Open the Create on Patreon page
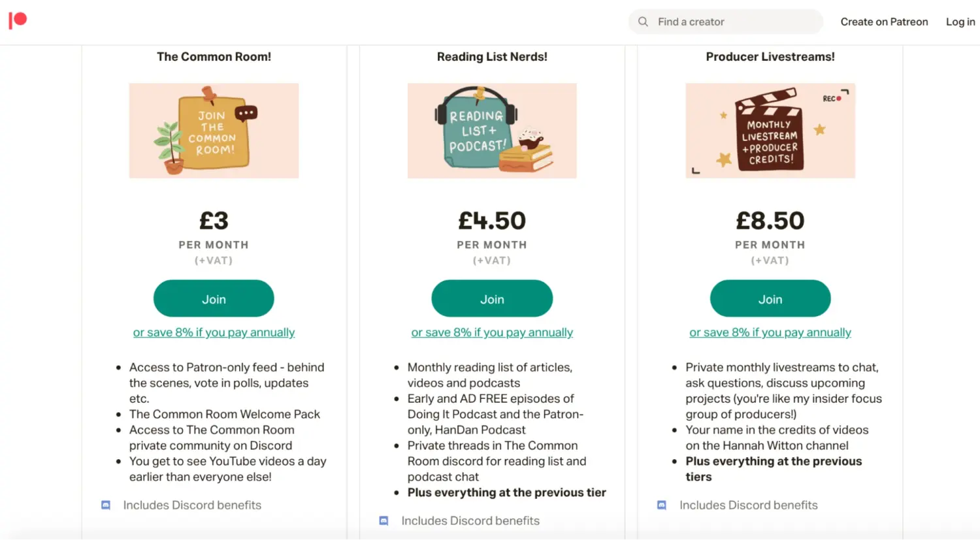 click(884, 22)
